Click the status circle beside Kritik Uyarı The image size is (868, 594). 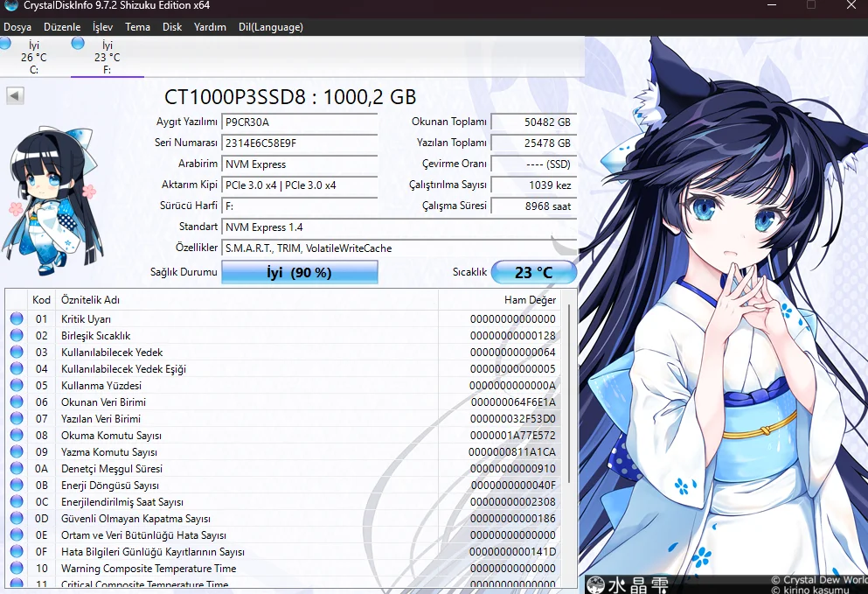pos(17,318)
